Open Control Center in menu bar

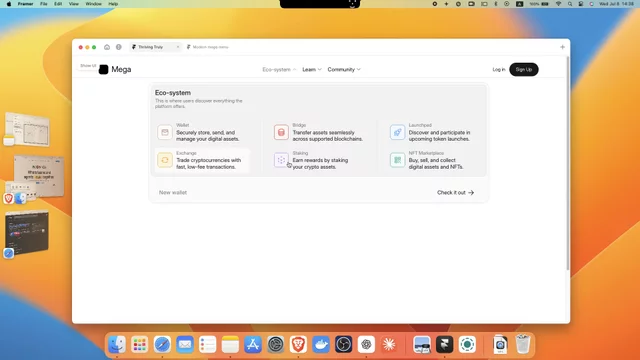coord(581,4)
